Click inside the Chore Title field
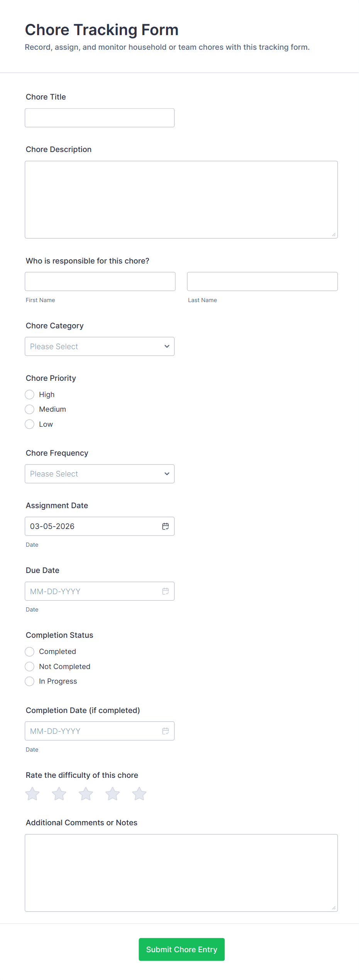 100,117
